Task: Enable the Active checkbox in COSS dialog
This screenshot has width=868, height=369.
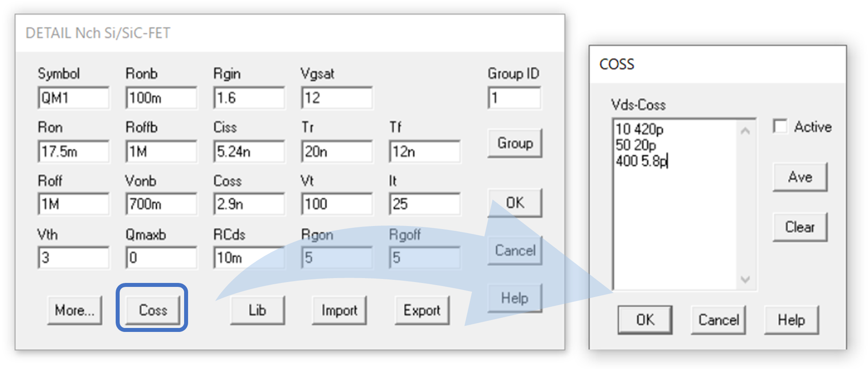Action: coord(780,126)
